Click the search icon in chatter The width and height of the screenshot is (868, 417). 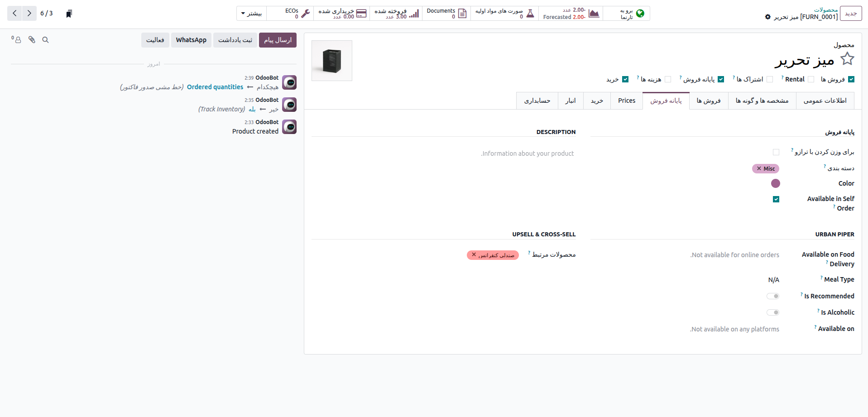[x=45, y=40]
